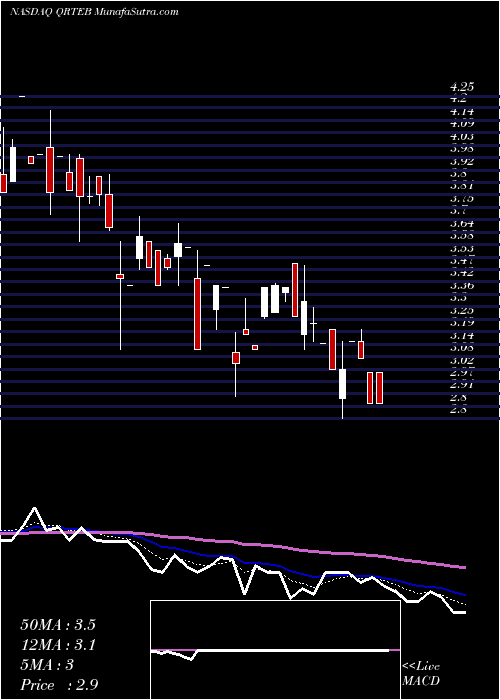Viewport: 500px width, 700px height.
Task: Click the 2.97 price axis label
Action: (x=462, y=372)
